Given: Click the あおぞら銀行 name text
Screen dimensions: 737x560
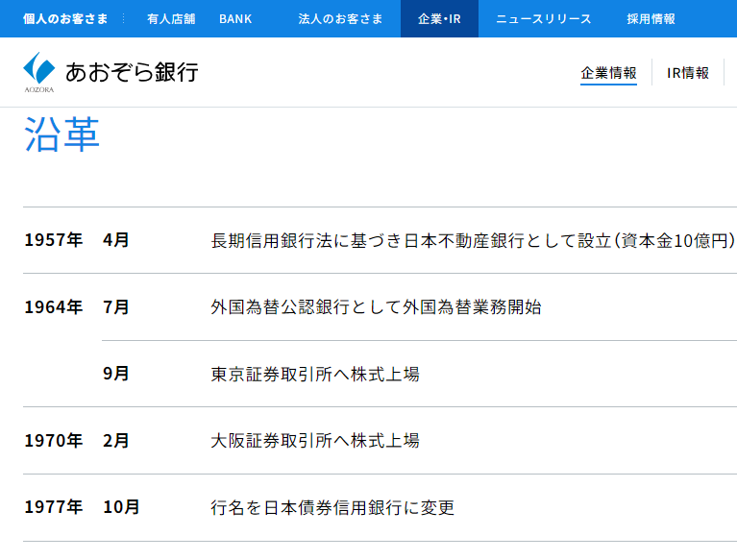Looking at the screenshot, I should coord(132,72).
